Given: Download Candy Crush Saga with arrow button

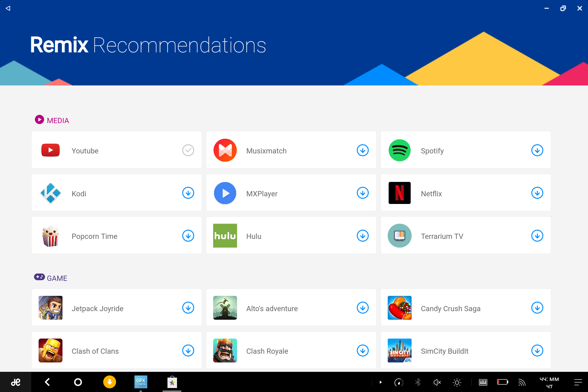Looking at the screenshot, I should point(537,308).
